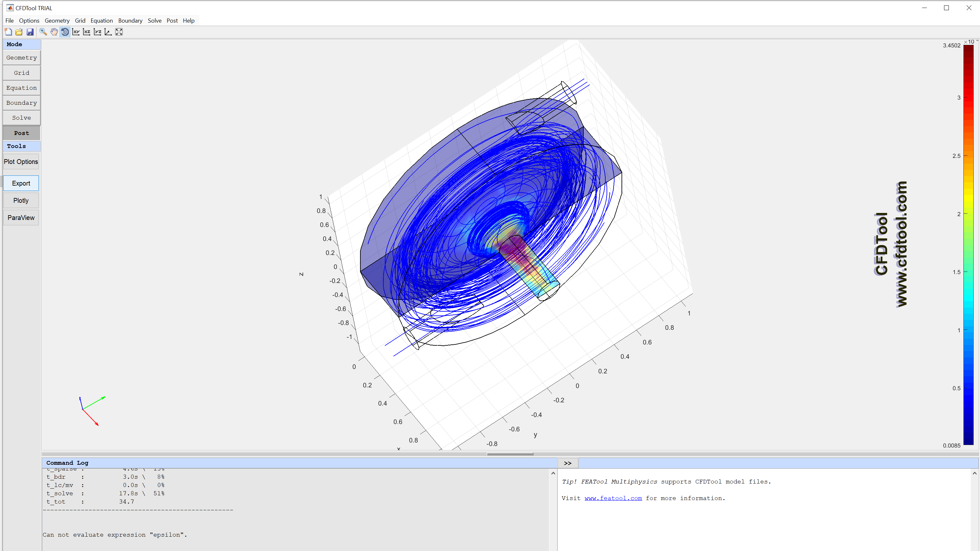980x551 pixels.
Task: Open the Grid menu
Action: 80,21
